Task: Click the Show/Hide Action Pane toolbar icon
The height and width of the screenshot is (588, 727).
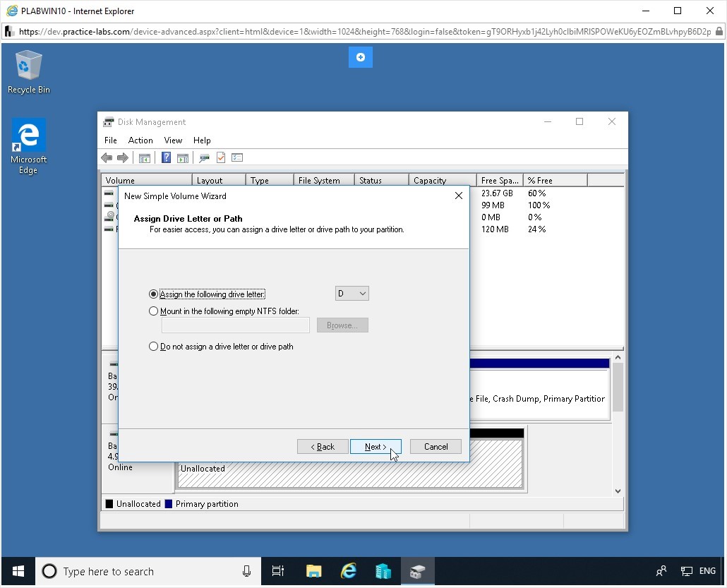Action: pyautogui.click(x=183, y=157)
